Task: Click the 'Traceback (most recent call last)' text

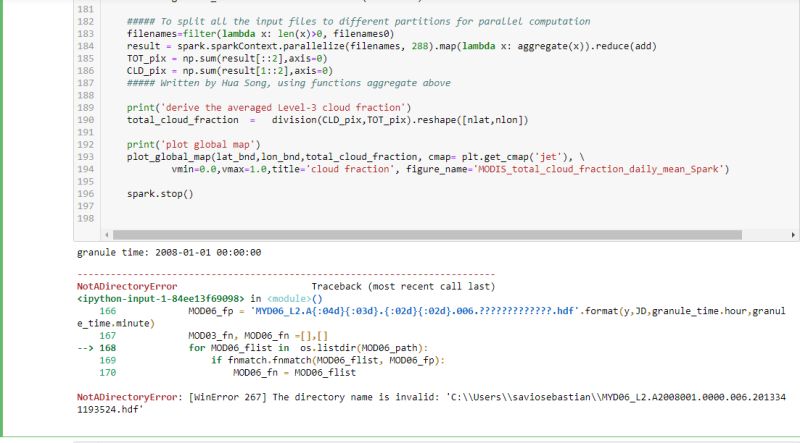Action: pyautogui.click(x=403, y=286)
